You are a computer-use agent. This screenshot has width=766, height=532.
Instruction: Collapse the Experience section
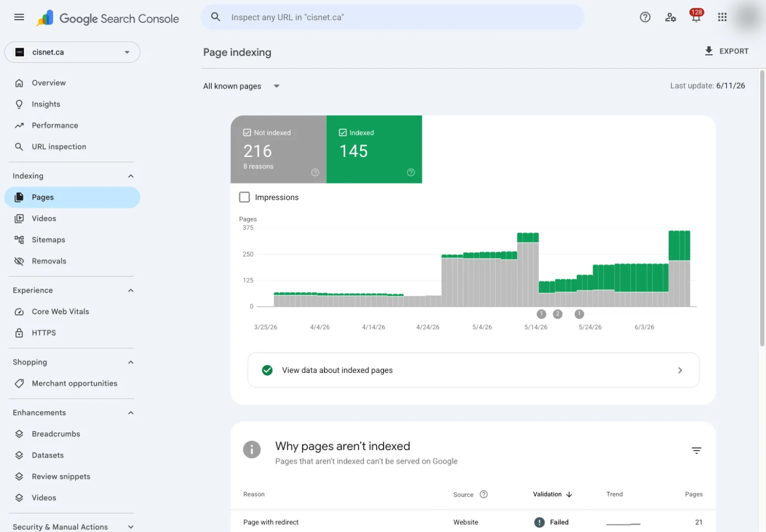click(x=131, y=290)
